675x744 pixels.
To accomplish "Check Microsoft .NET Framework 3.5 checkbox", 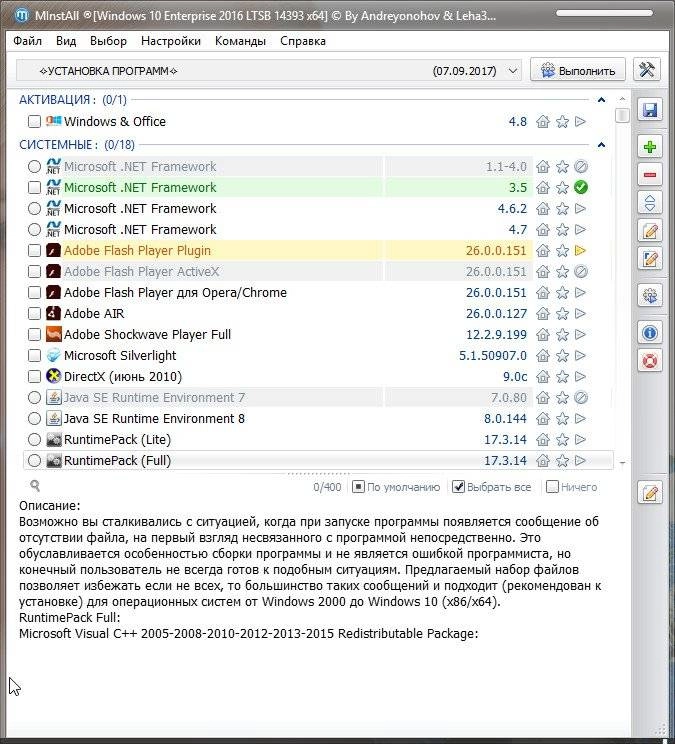I will pyautogui.click(x=34, y=187).
